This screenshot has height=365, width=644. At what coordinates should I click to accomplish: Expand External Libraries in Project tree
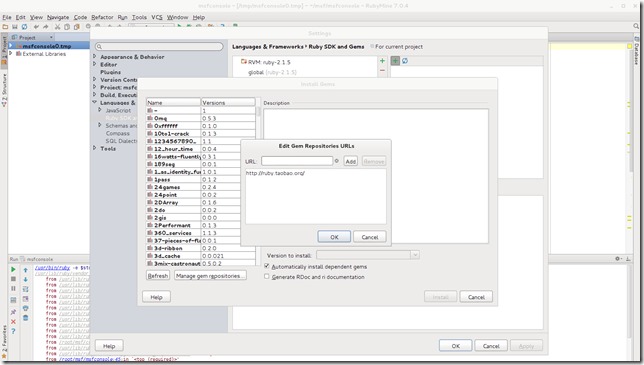[x=11, y=53]
